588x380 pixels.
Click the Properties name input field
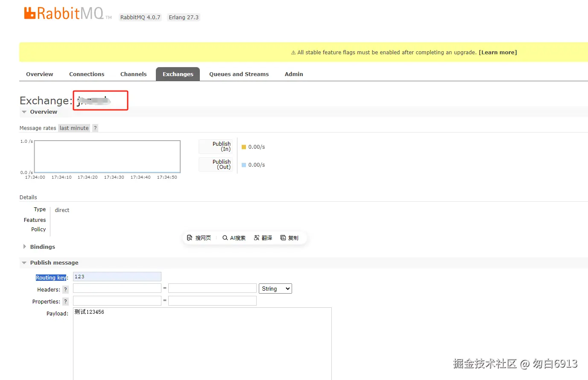(117, 300)
